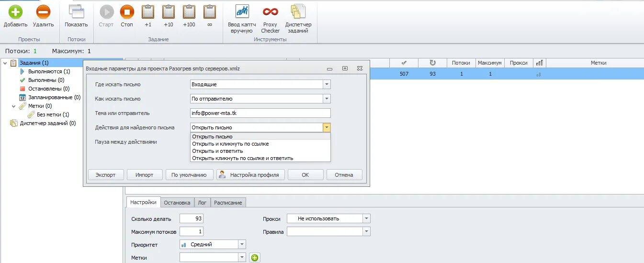This screenshot has width=644, height=263.
Task: Click the Старт play icon
Action: [x=106, y=12]
